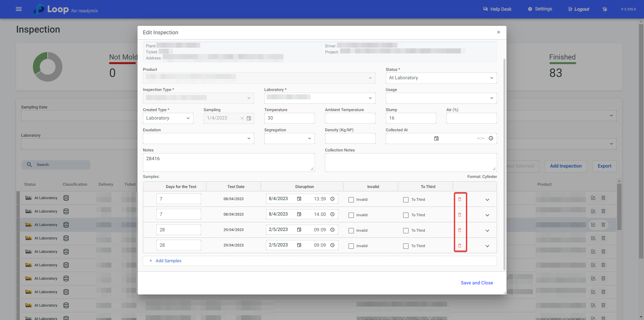Expand the Created Type Laboratory dropdown
This screenshot has height=320, width=644.
168,118
